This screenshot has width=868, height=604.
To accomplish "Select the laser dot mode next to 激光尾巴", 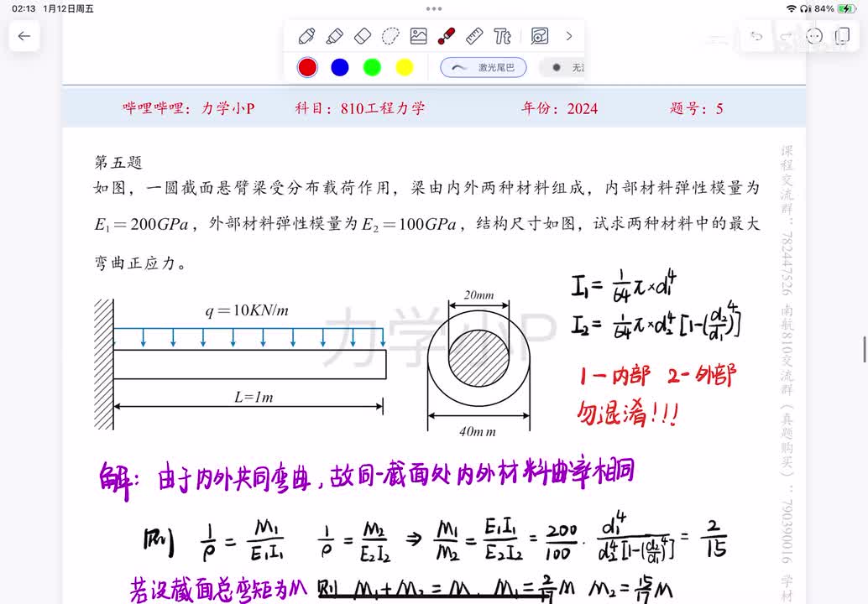I will click(562, 67).
